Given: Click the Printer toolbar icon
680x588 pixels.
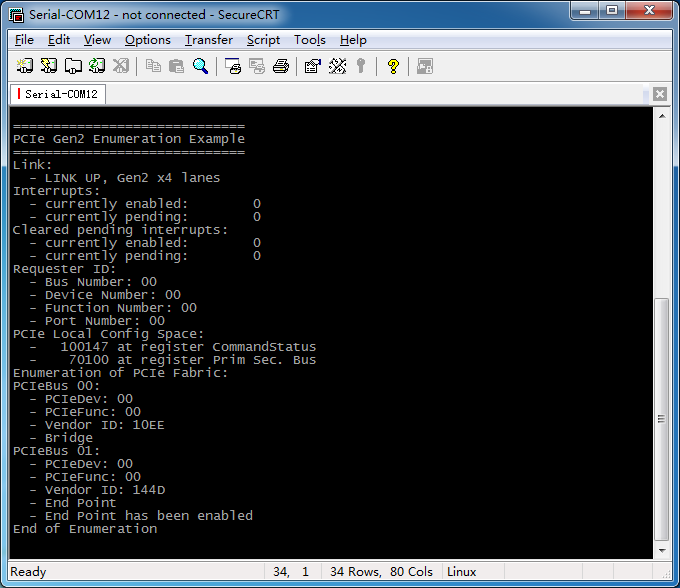Looking at the screenshot, I should [x=281, y=66].
